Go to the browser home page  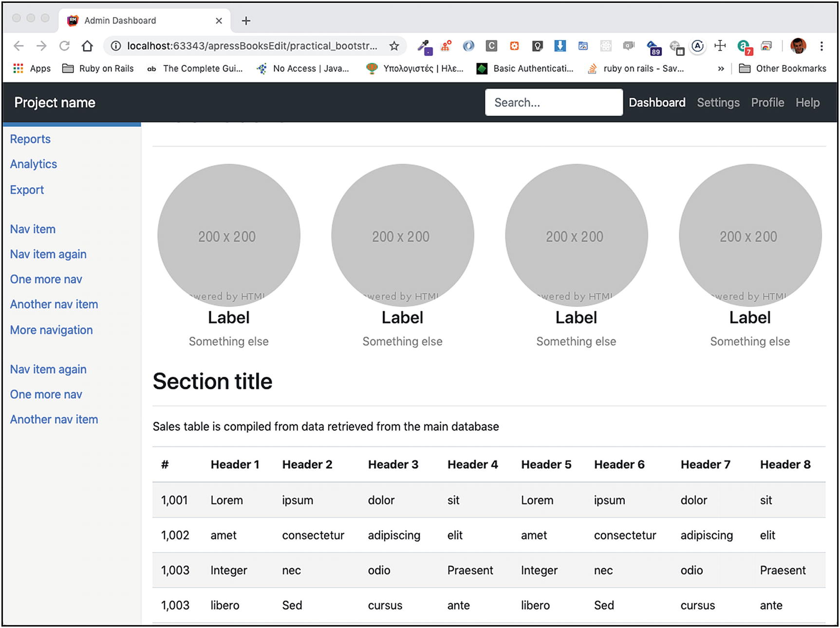pyautogui.click(x=87, y=46)
